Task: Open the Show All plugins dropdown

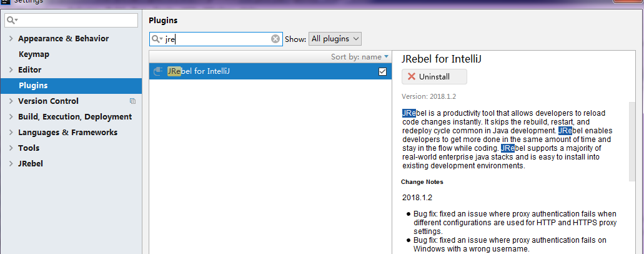Action: [335, 39]
